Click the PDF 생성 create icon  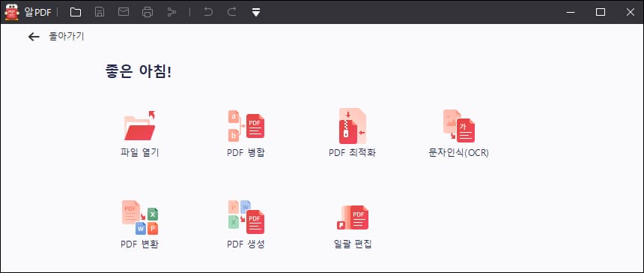(x=246, y=217)
